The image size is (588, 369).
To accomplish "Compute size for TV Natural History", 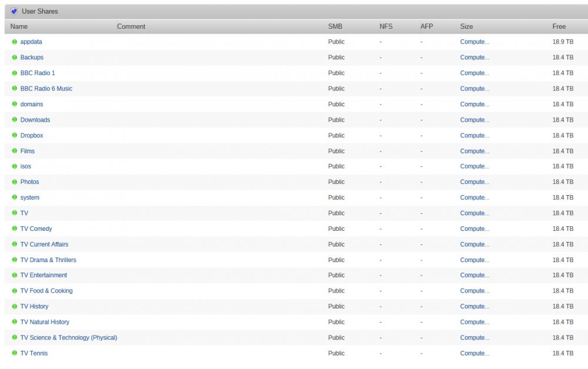I will 475,322.
